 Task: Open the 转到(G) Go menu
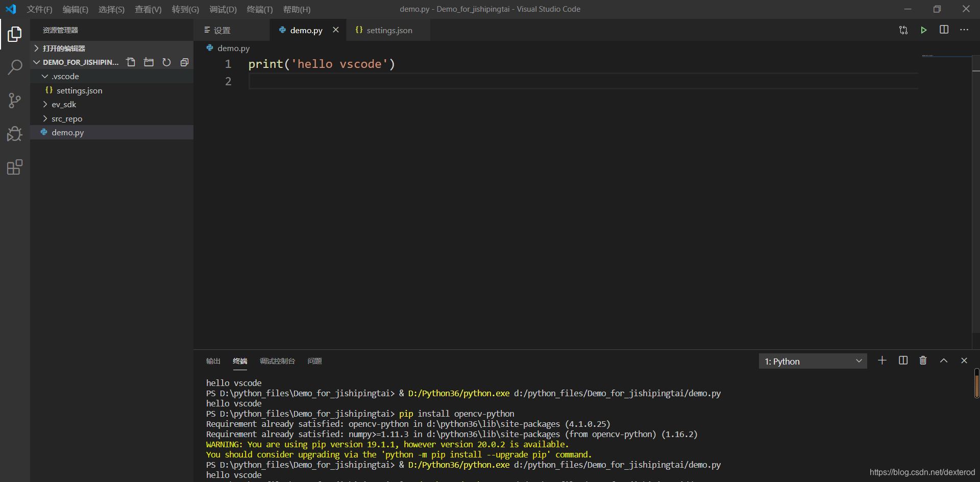(185, 9)
